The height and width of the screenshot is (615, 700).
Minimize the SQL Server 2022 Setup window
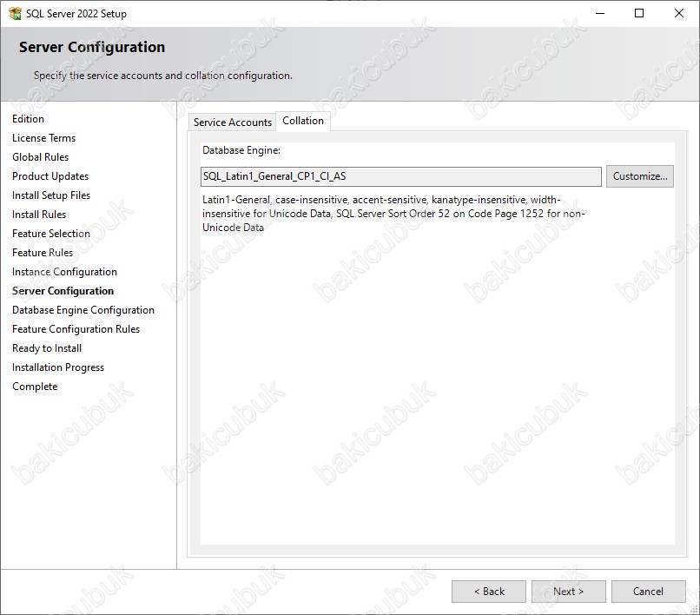[x=600, y=13]
